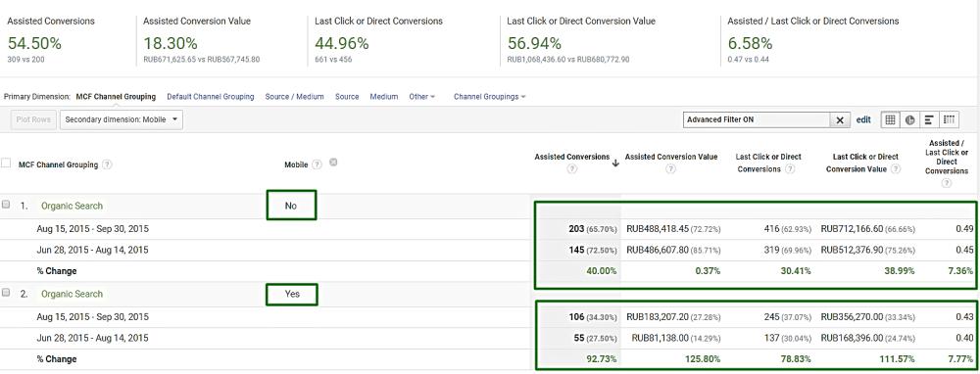
Task: Click the 6.58% assisted ratio summary
Action: click(x=750, y=44)
